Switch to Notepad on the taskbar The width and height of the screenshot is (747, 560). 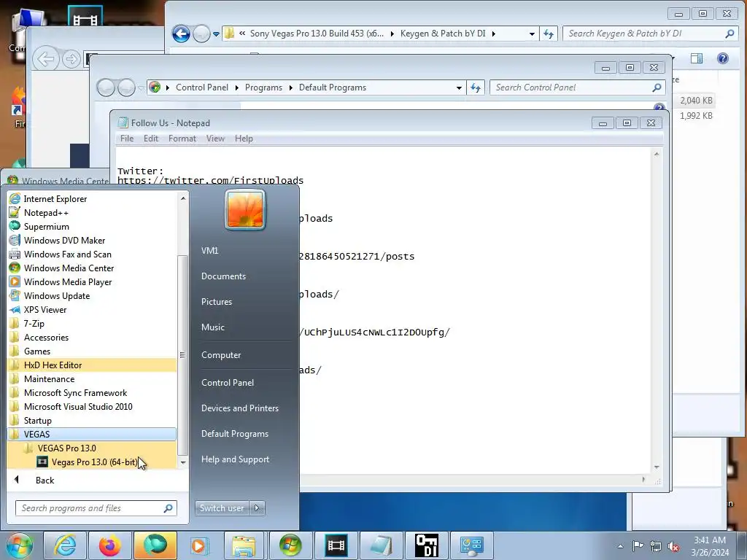click(381, 545)
